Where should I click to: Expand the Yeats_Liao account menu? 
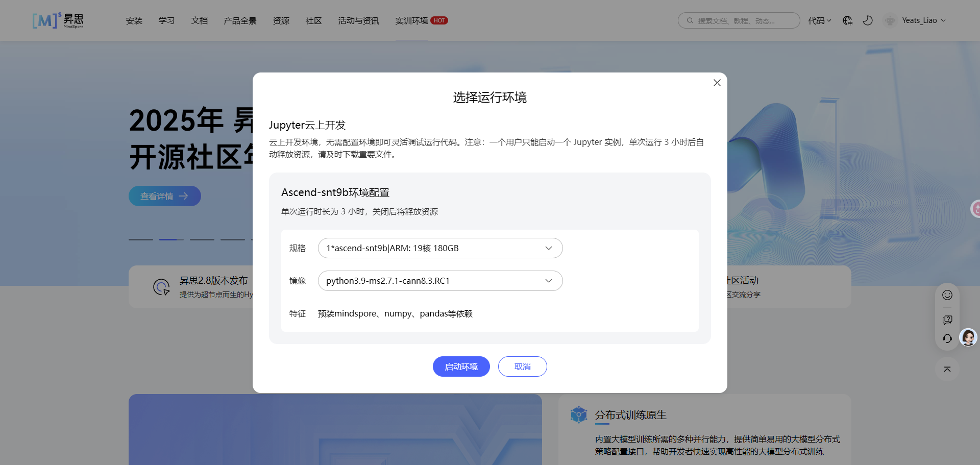click(924, 20)
